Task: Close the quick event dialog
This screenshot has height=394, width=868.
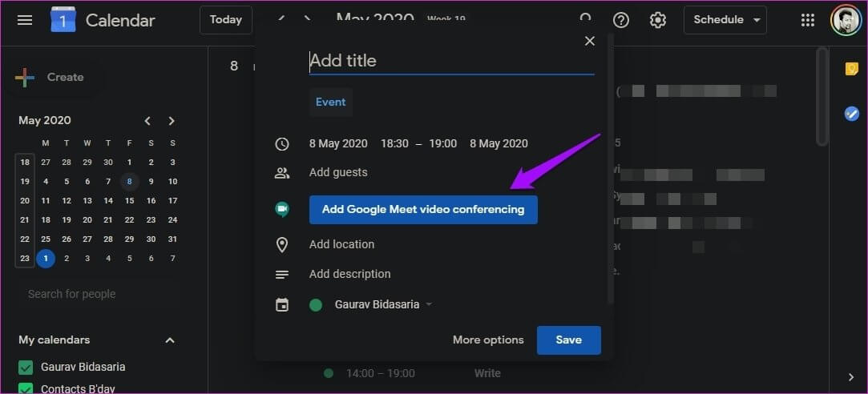Action: (x=590, y=41)
